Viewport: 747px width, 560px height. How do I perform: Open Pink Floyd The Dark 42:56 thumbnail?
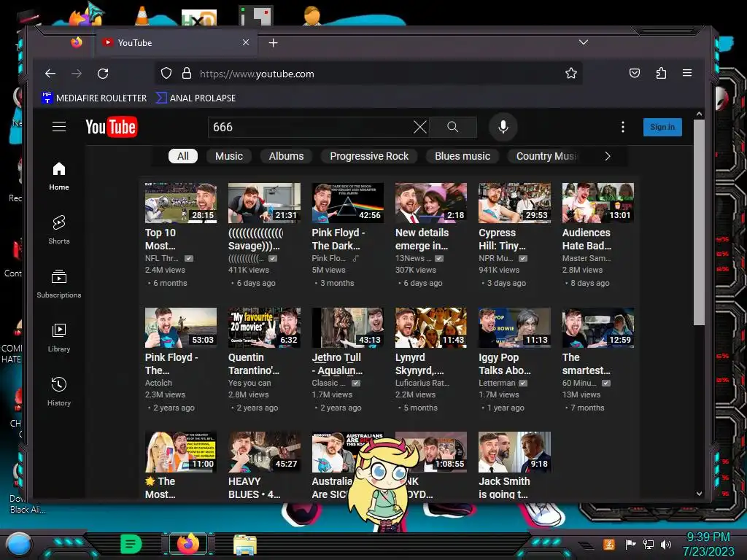tap(347, 203)
